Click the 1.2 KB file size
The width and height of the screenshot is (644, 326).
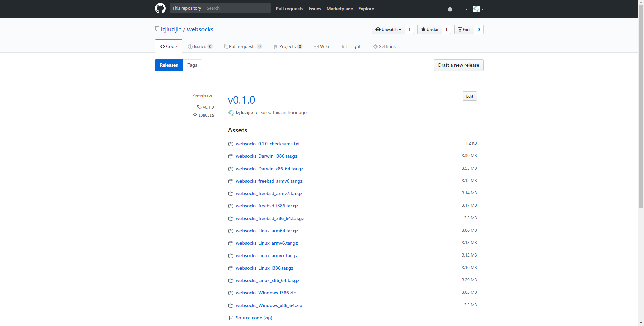pos(471,143)
